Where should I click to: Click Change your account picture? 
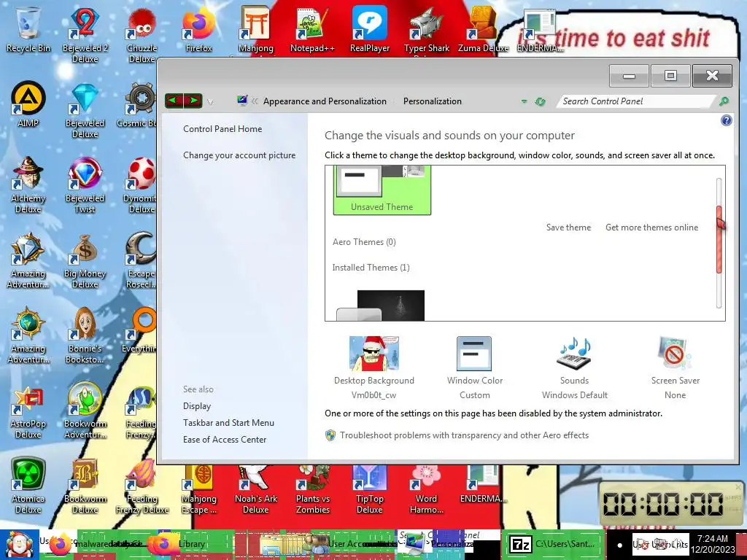(239, 155)
